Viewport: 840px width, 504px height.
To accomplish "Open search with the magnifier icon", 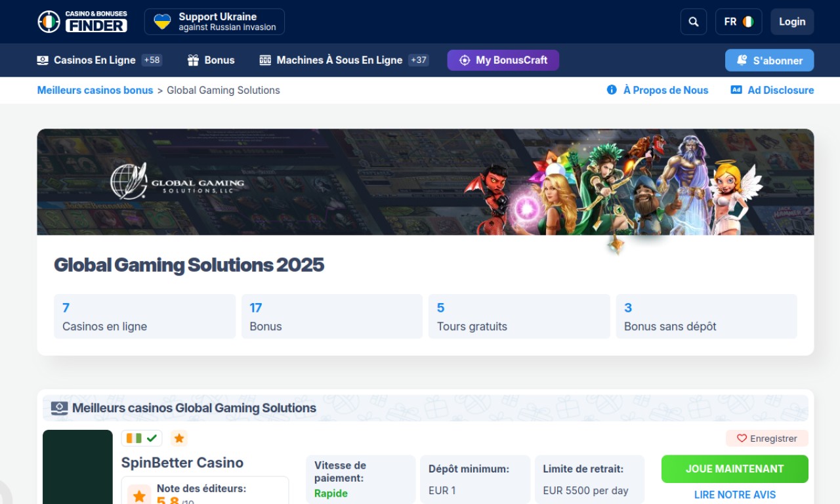I will pos(694,22).
